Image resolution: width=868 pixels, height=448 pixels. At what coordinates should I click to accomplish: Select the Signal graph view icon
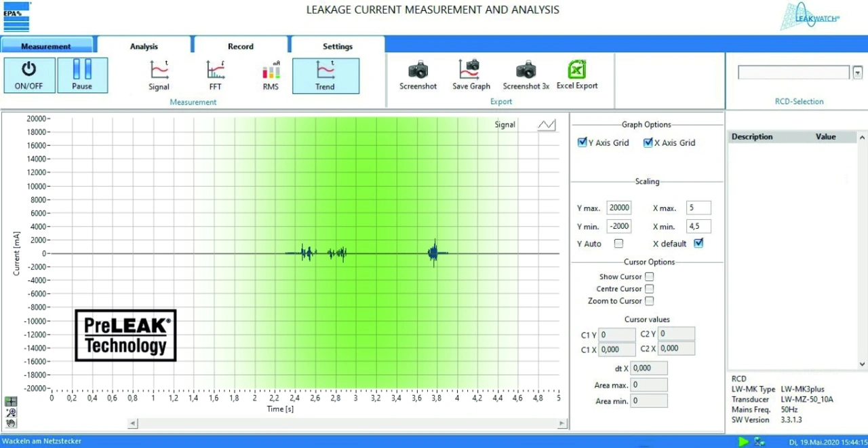click(x=159, y=70)
